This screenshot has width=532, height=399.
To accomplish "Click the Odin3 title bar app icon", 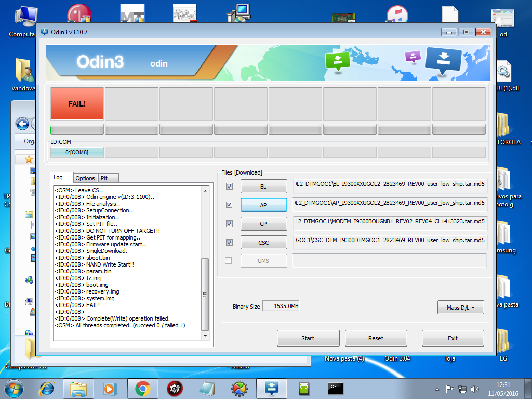I will [45, 32].
